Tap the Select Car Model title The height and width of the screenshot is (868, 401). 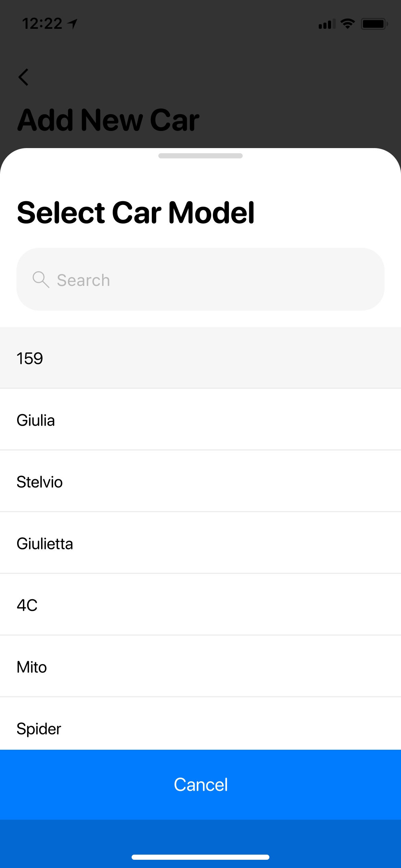136,213
